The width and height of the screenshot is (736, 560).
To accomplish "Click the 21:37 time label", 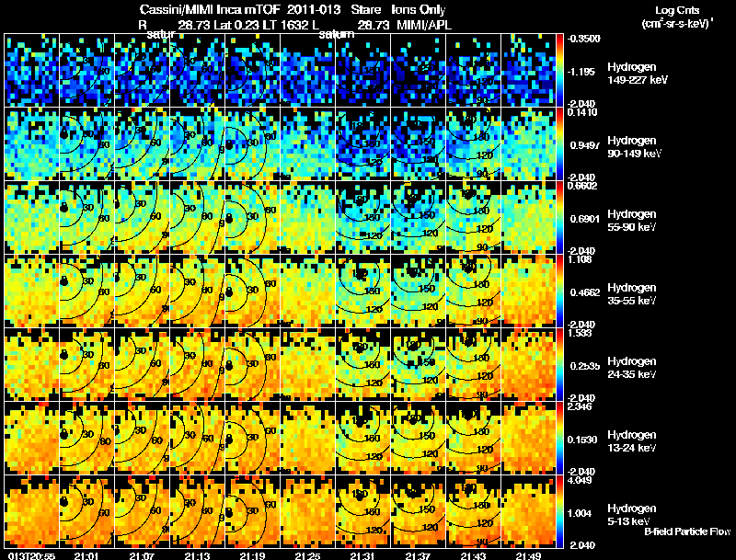I will coord(418,555).
